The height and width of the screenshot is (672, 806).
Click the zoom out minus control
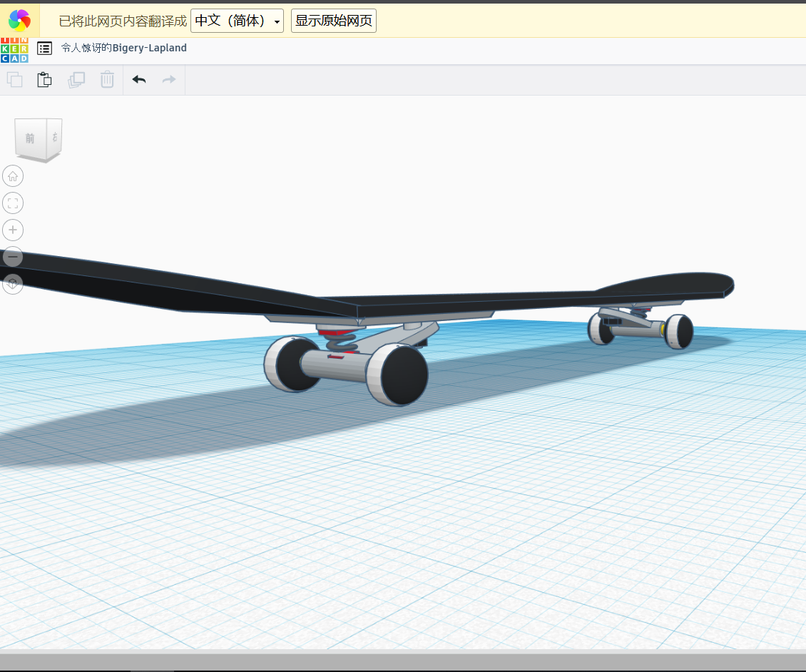click(x=12, y=257)
